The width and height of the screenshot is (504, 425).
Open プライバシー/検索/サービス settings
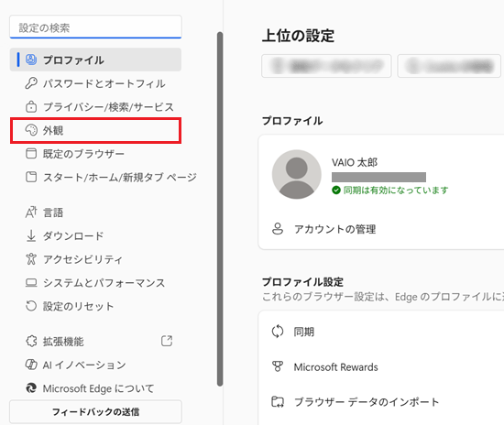point(95,106)
